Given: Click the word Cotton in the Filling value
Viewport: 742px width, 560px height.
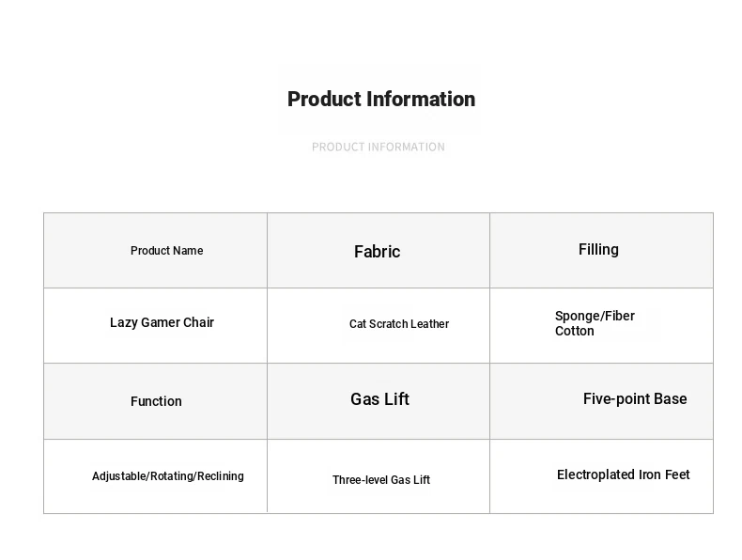Looking at the screenshot, I should click(x=575, y=331).
